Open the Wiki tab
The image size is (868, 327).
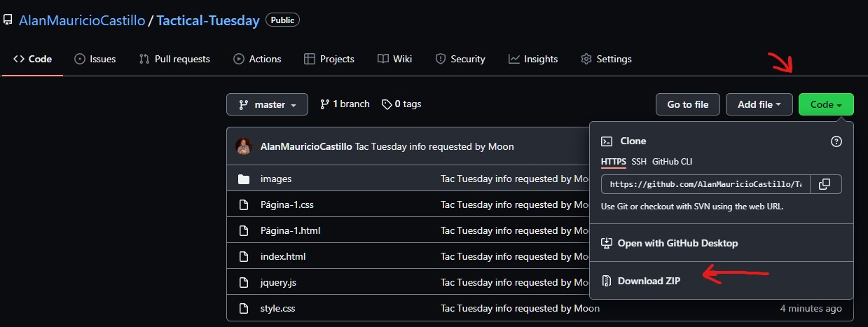[394, 59]
